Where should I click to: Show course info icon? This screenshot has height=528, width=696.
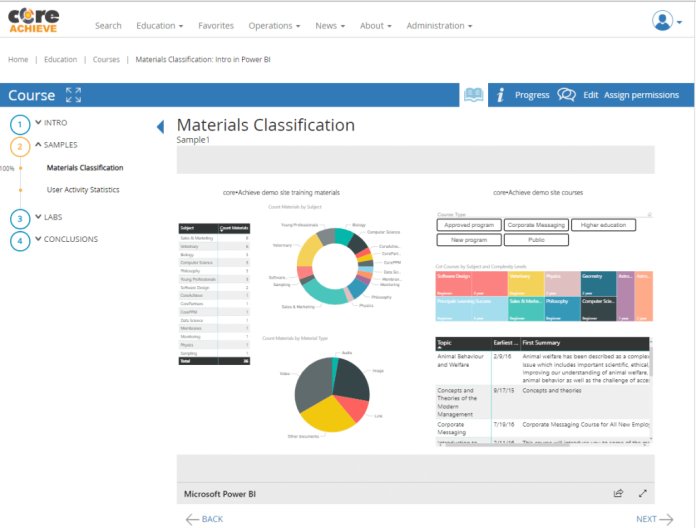500,95
